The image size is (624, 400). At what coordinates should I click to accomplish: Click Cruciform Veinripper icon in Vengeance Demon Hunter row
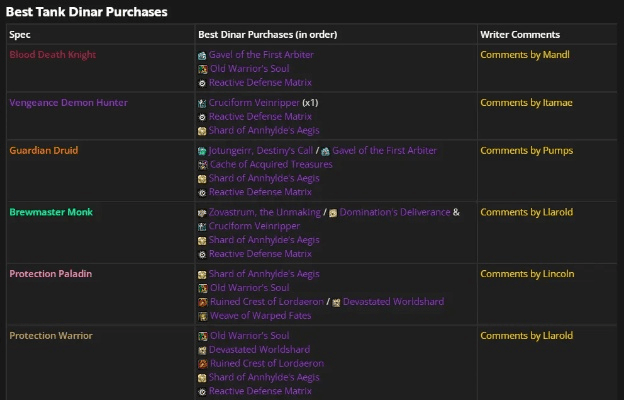click(x=202, y=103)
